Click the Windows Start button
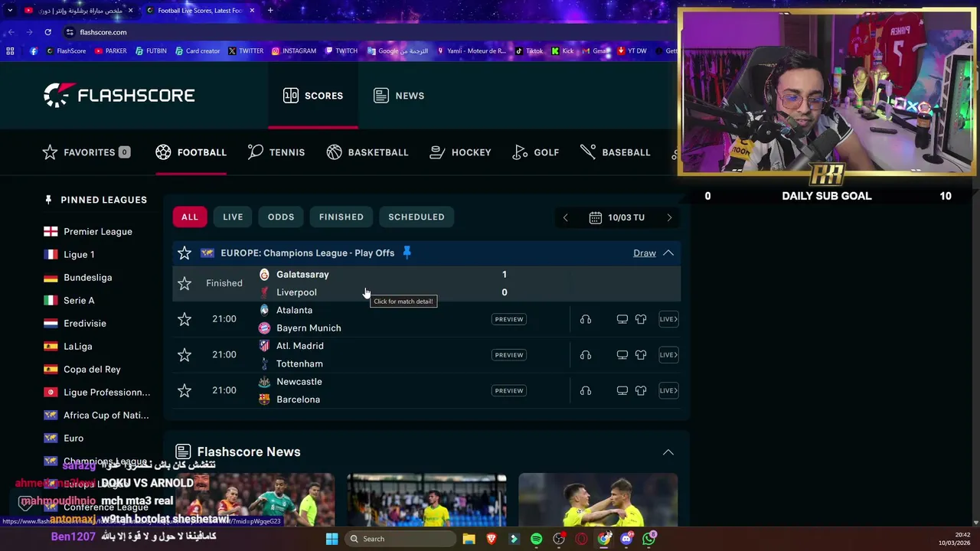Viewport: 980px width, 551px height. point(332,539)
